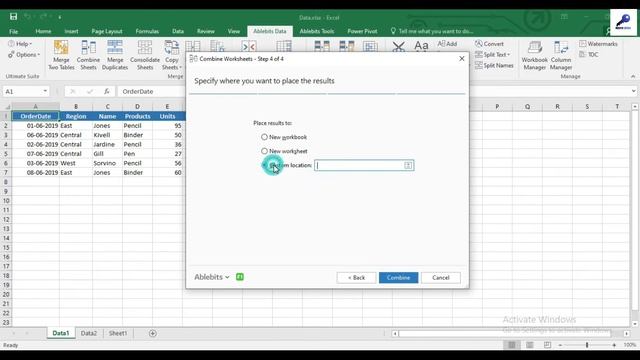Image resolution: width=640 pixels, height=360 pixels.
Task: Click Tell me what you want to do
Action: (x=432, y=31)
